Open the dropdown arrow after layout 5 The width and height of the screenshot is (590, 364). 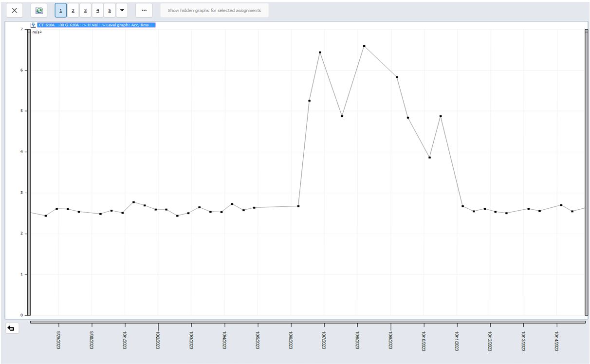[122, 10]
